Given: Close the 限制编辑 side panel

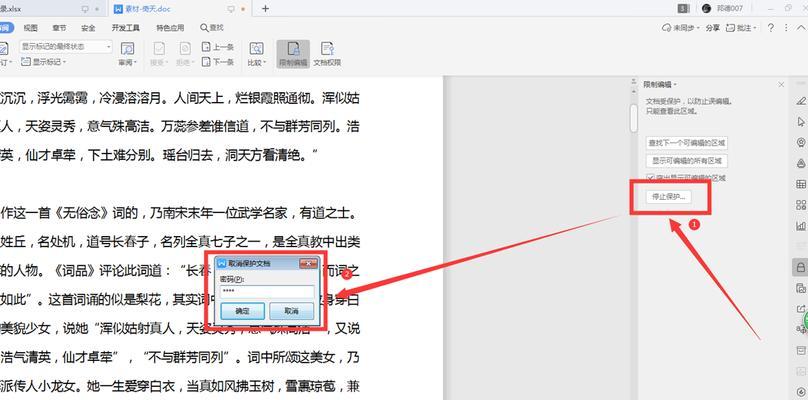Looking at the screenshot, I should [781, 85].
